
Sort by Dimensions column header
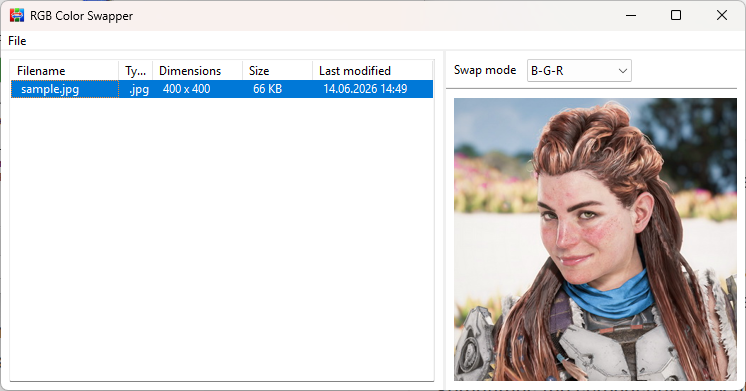pos(197,70)
